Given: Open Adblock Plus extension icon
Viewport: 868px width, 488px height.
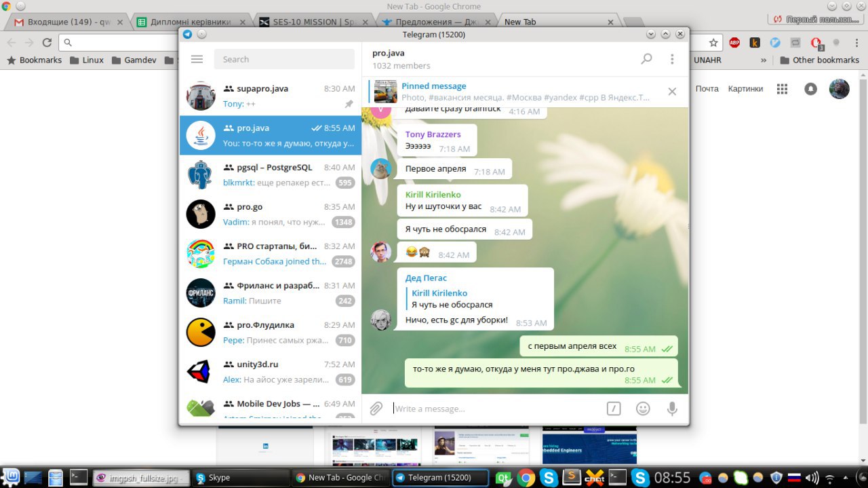Looking at the screenshot, I should click(x=734, y=42).
